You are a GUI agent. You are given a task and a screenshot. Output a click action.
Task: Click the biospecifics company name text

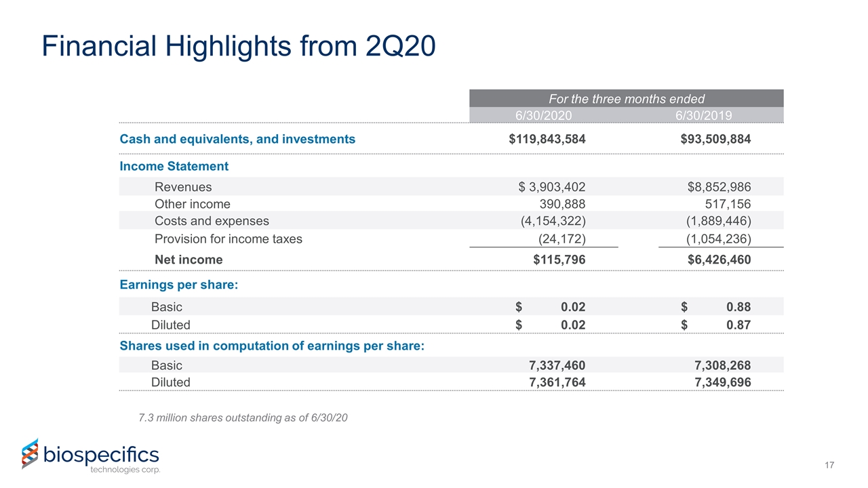coord(100,453)
